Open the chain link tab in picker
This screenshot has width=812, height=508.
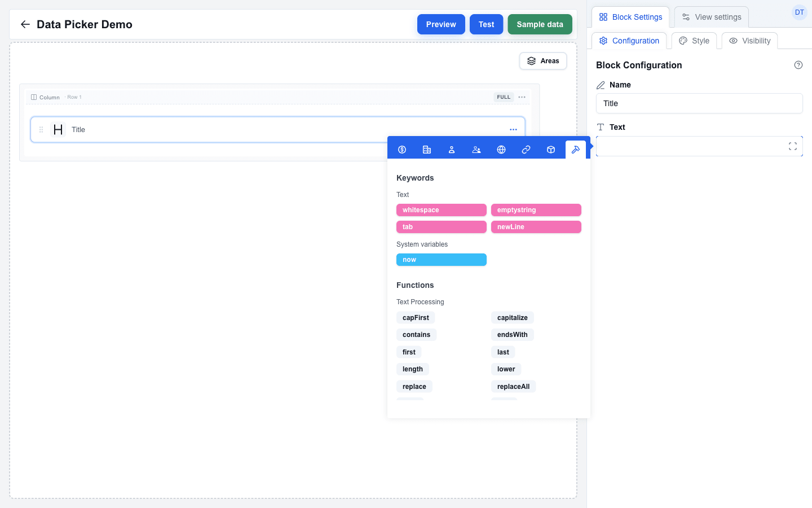click(x=526, y=150)
